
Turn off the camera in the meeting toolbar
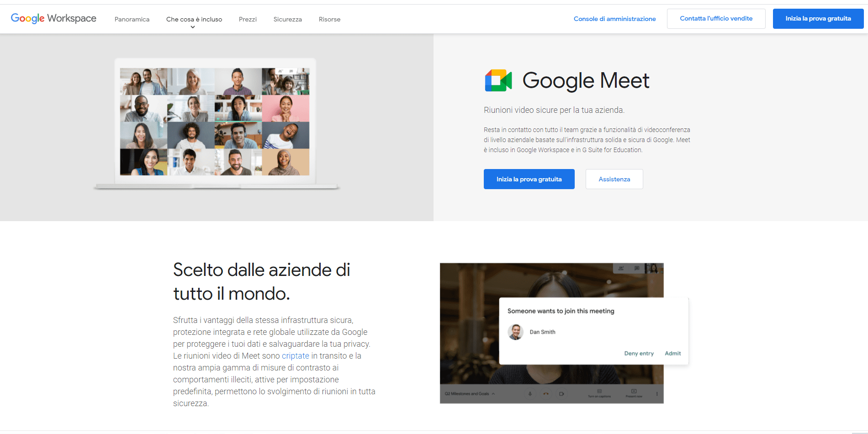pyautogui.click(x=561, y=393)
